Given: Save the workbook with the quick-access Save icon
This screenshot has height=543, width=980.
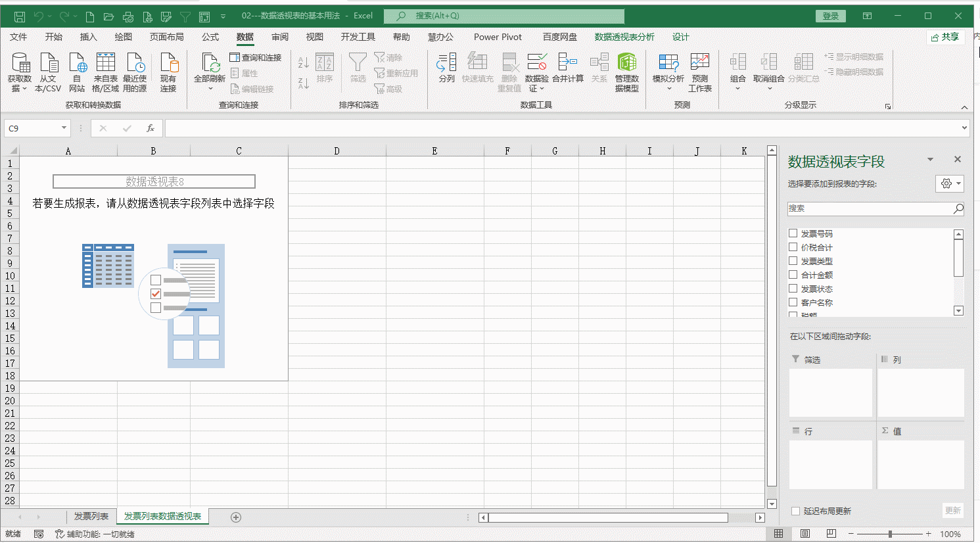Looking at the screenshot, I should pos(20,16).
